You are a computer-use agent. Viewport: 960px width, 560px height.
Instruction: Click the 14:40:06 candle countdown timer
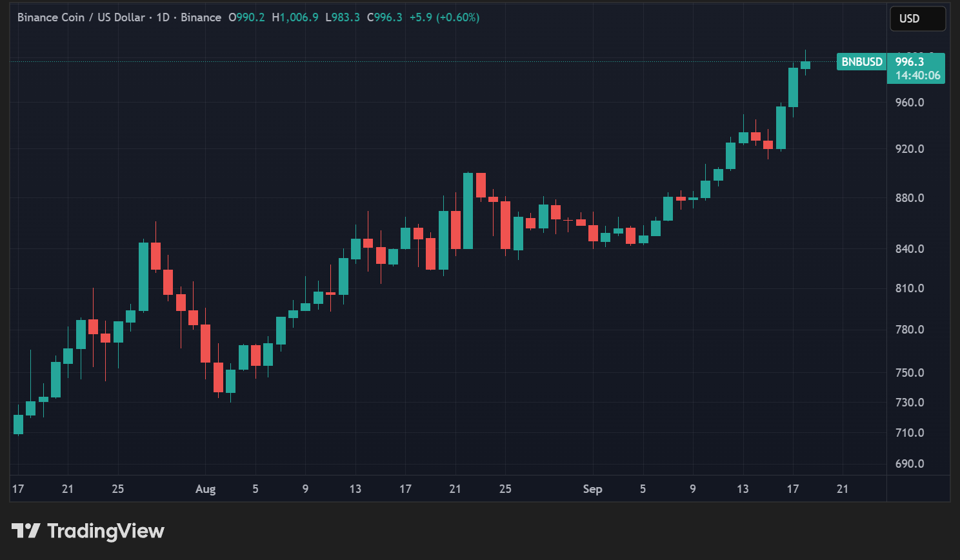pyautogui.click(x=917, y=75)
